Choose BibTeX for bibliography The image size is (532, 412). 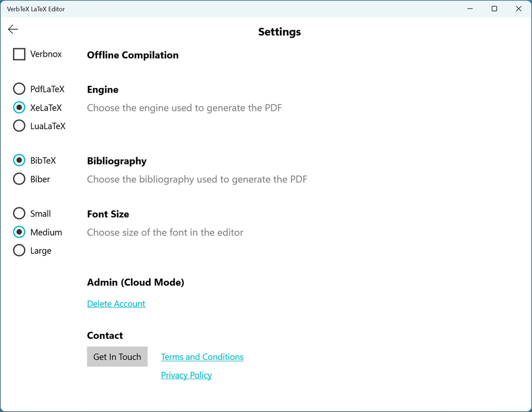coord(19,160)
